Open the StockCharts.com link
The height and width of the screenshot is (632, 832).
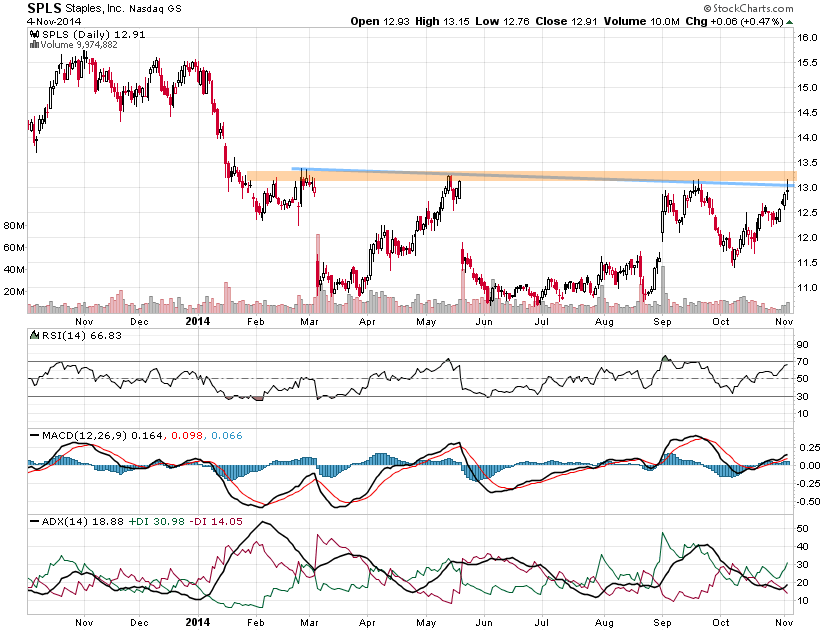753,8
